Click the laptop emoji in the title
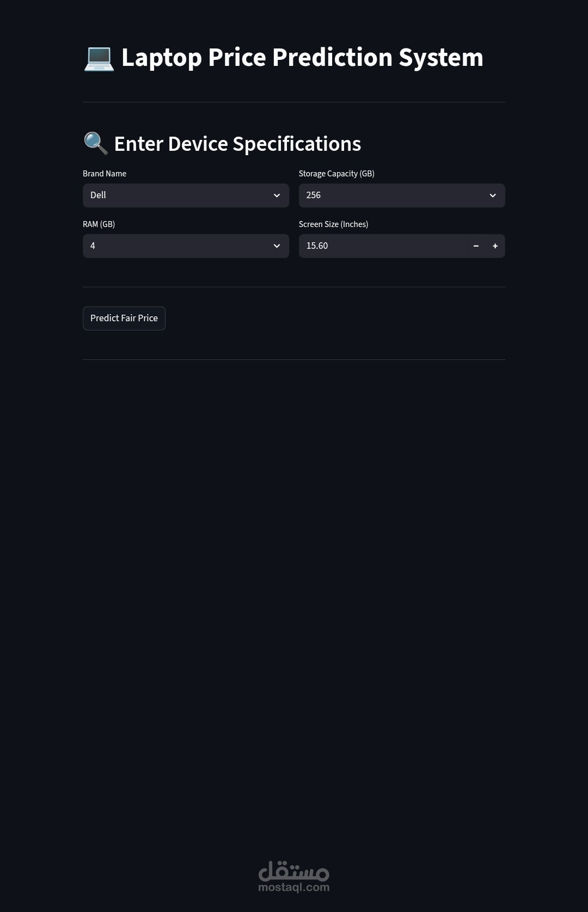Image resolution: width=588 pixels, height=912 pixels. point(99,58)
